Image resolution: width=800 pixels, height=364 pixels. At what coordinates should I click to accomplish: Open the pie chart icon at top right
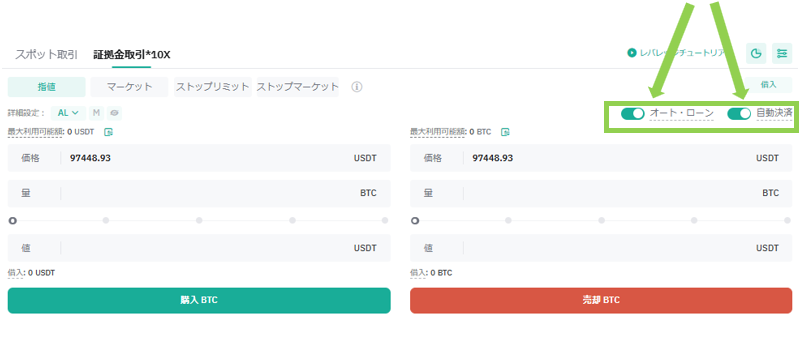[x=756, y=53]
